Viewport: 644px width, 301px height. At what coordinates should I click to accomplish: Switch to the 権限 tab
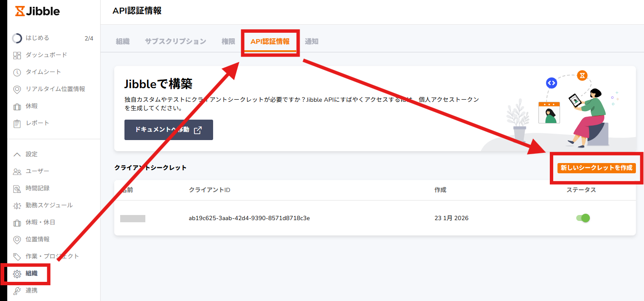tap(228, 41)
